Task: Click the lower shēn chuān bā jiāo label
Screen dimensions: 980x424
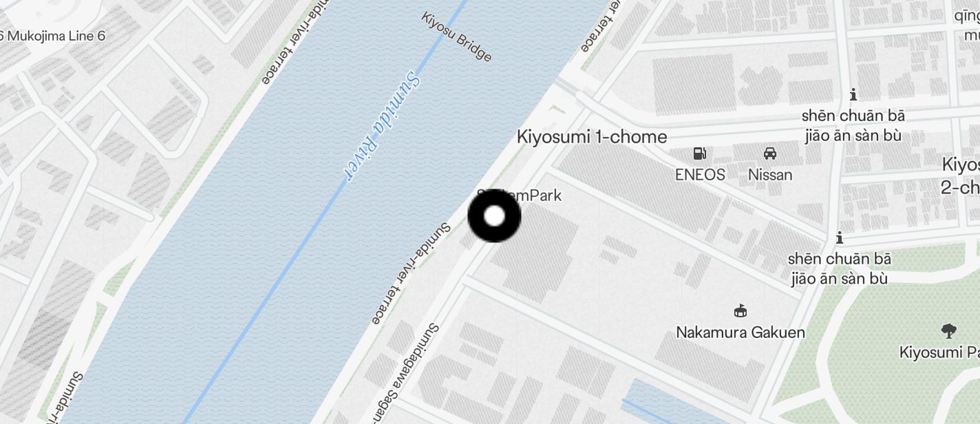Action: (x=839, y=269)
